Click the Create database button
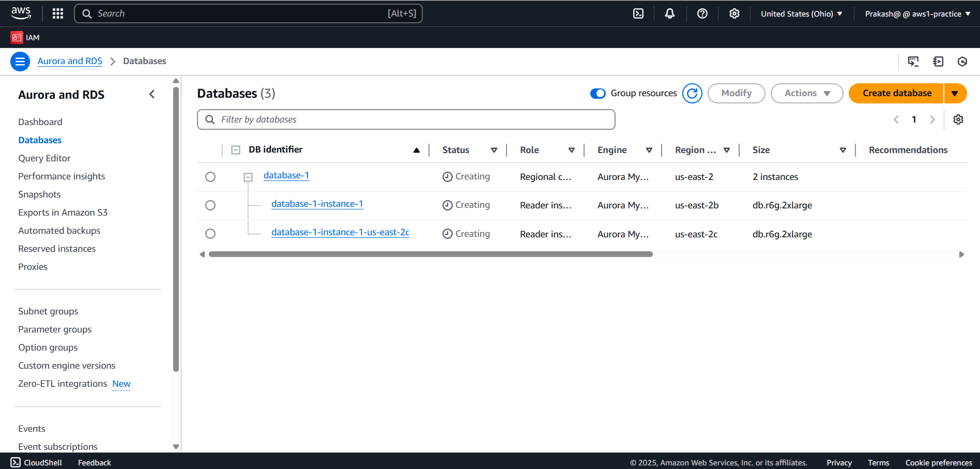The image size is (980, 469). pyautogui.click(x=897, y=93)
